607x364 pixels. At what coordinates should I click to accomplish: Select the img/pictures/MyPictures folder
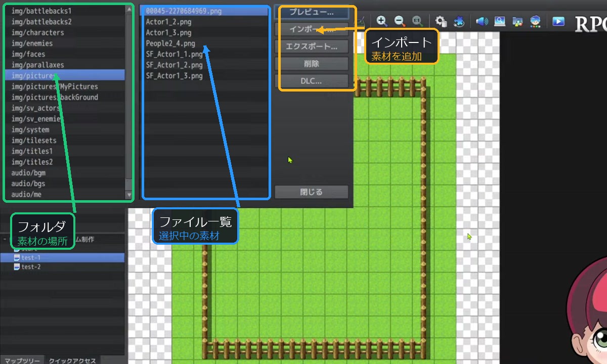[x=64, y=86]
